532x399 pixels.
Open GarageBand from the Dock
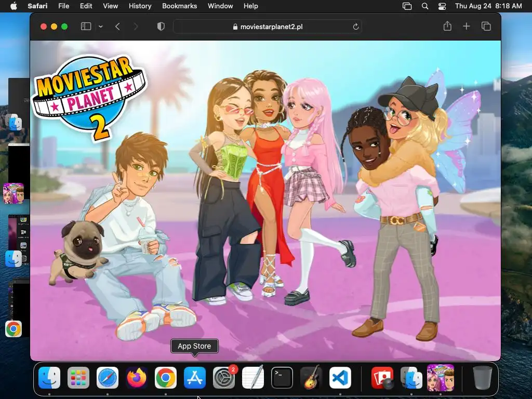pos(311,377)
